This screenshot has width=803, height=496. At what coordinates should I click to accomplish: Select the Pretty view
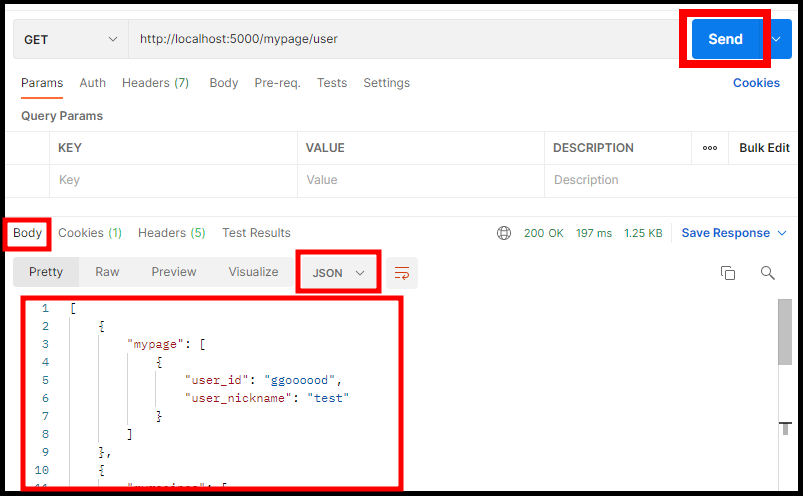coord(46,272)
